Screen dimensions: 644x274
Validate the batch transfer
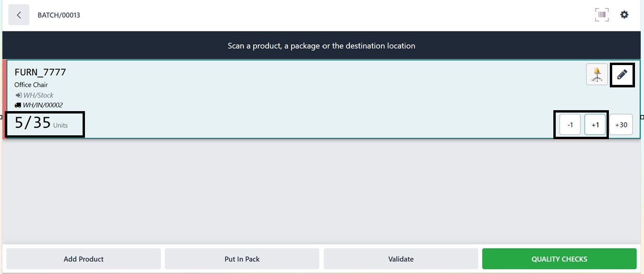(x=401, y=259)
